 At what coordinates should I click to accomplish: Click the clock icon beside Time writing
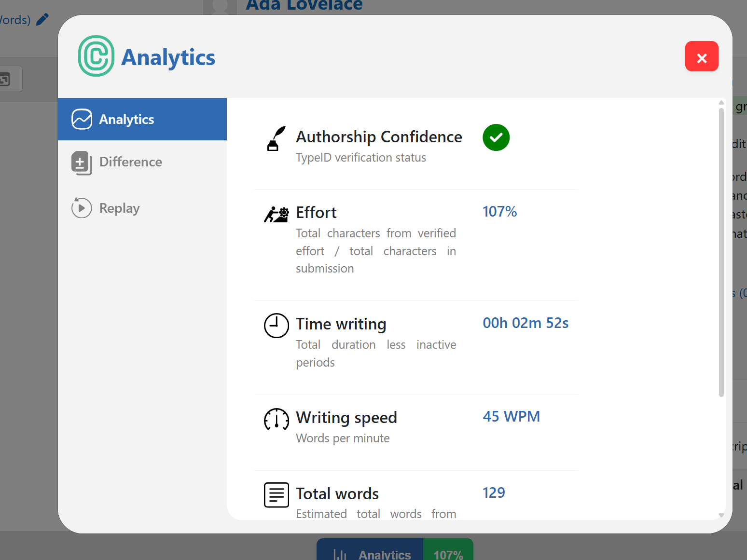pyautogui.click(x=276, y=326)
